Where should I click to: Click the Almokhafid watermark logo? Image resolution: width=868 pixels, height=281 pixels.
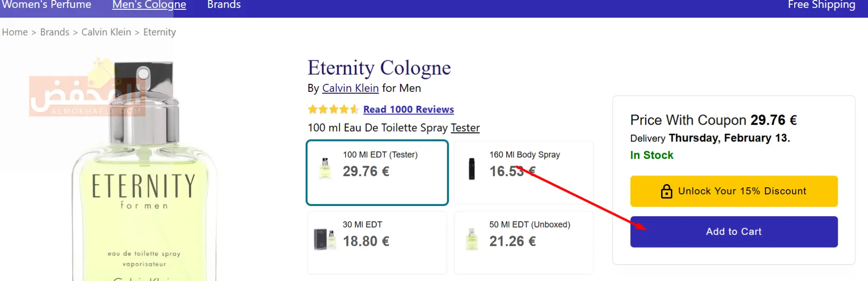[x=87, y=96]
